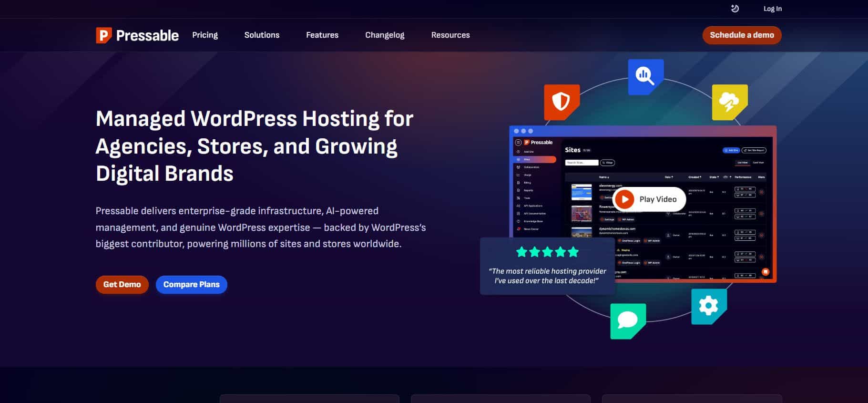Viewport: 868px width, 403px height.
Task: Click the Pressable wordmark text
Action: 147,35
